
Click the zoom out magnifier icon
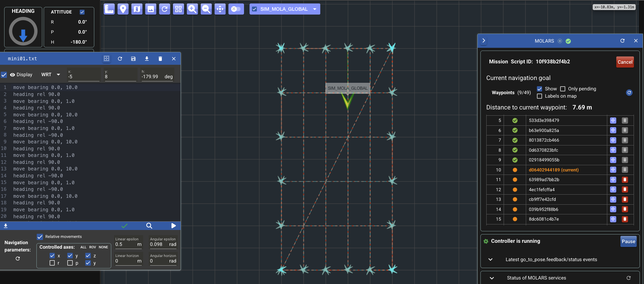206,9
